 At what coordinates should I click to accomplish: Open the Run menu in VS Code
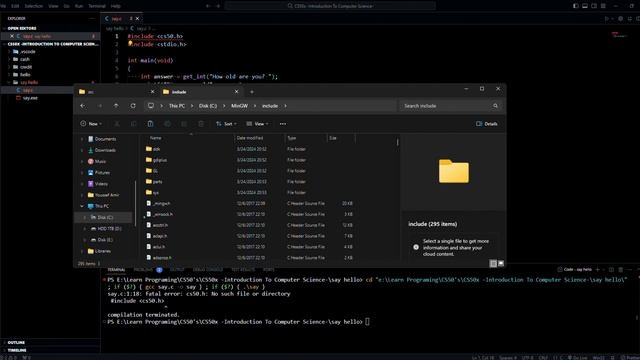click(x=79, y=6)
